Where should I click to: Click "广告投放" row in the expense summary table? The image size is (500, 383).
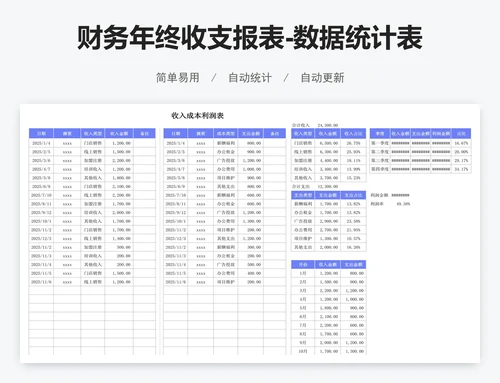click(x=329, y=221)
